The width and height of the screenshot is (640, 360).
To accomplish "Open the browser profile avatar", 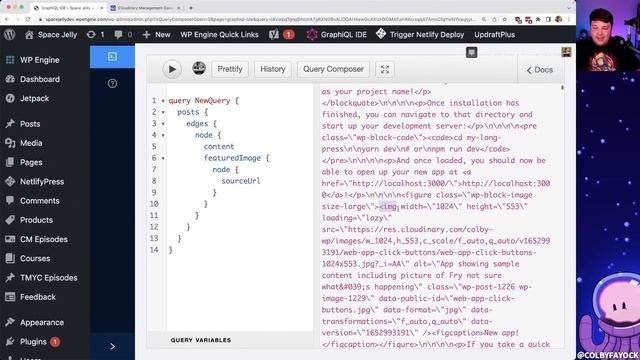I will (x=558, y=19).
